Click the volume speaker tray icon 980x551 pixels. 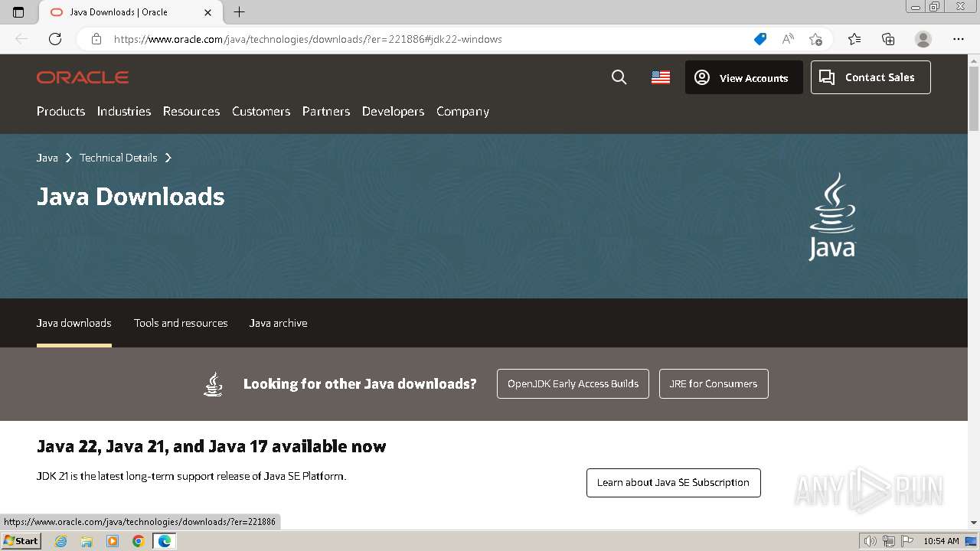point(871,541)
